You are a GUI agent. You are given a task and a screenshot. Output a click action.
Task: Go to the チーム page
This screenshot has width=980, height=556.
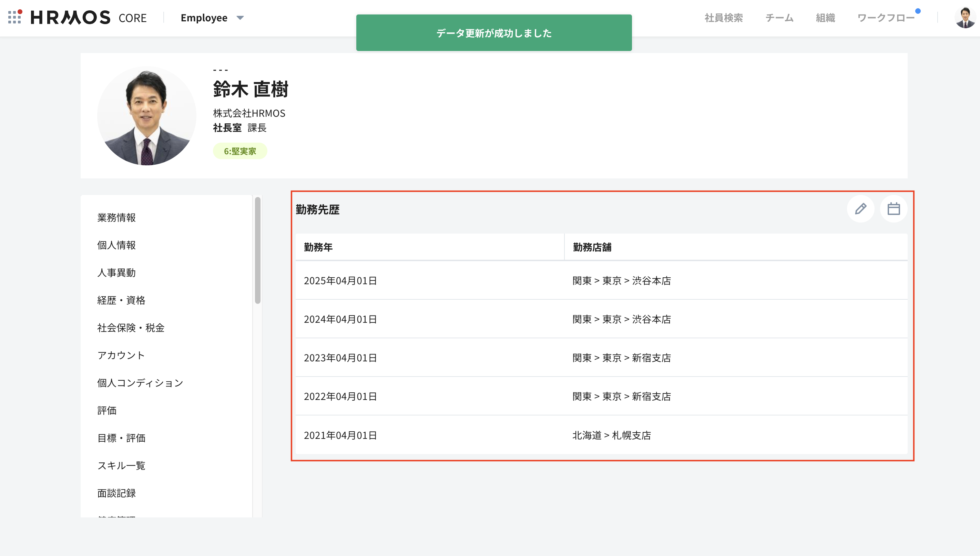pos(779,18)
